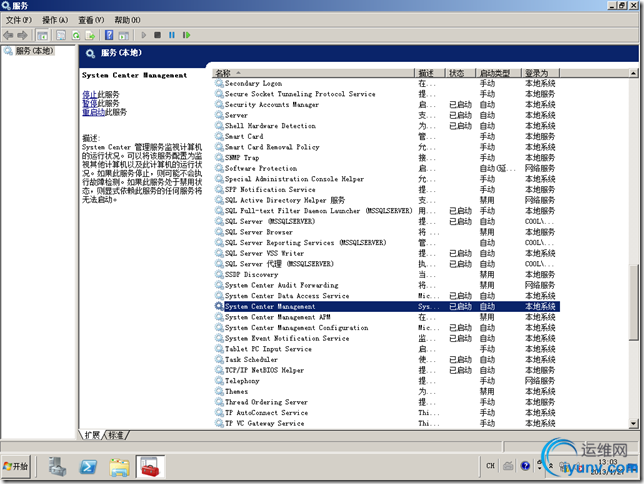644x484 pixels.
Task: Open the 开始 Start button
Action: click(x=16, y=466)
